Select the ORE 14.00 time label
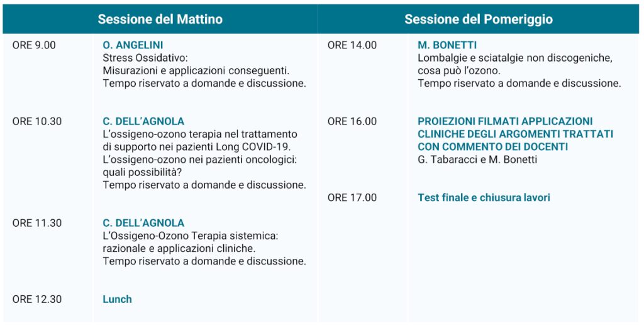This screenshot has width=644, height=328. [x=352, y=45]
